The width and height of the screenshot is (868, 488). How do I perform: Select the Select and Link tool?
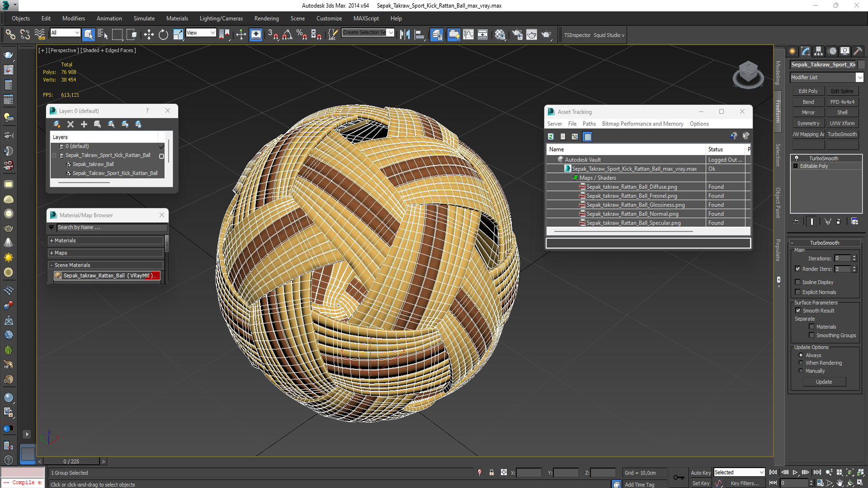10,34
